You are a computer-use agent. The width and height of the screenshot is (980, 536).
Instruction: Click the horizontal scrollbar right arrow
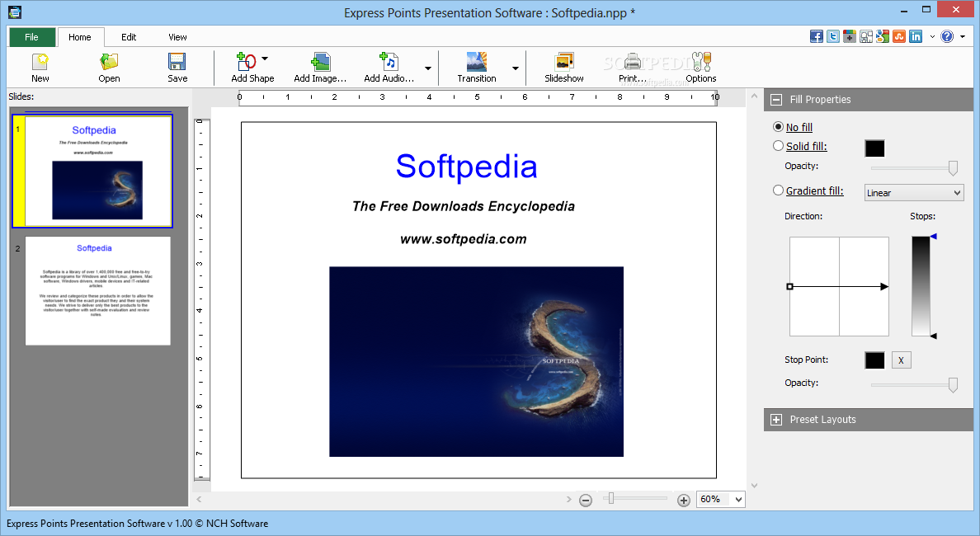pos(568,499)
